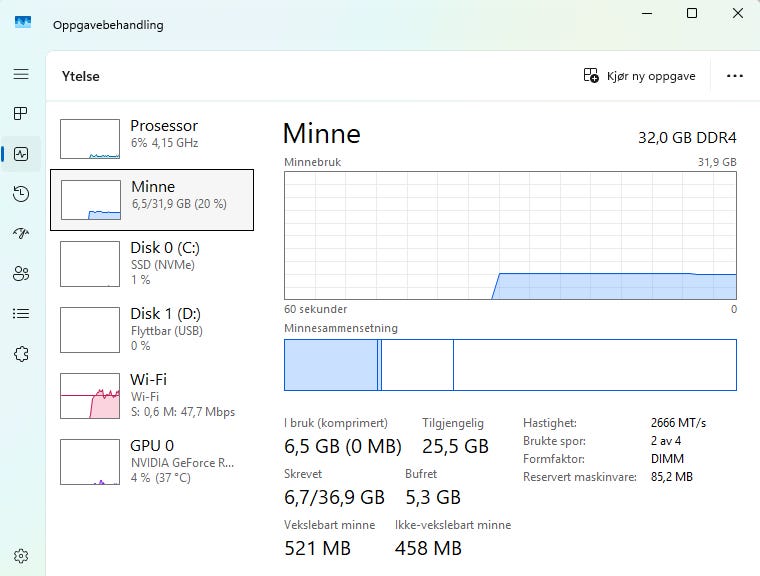760x576 pixels.
Task: Click the Ytelse page heading
Action: (80, 76)
